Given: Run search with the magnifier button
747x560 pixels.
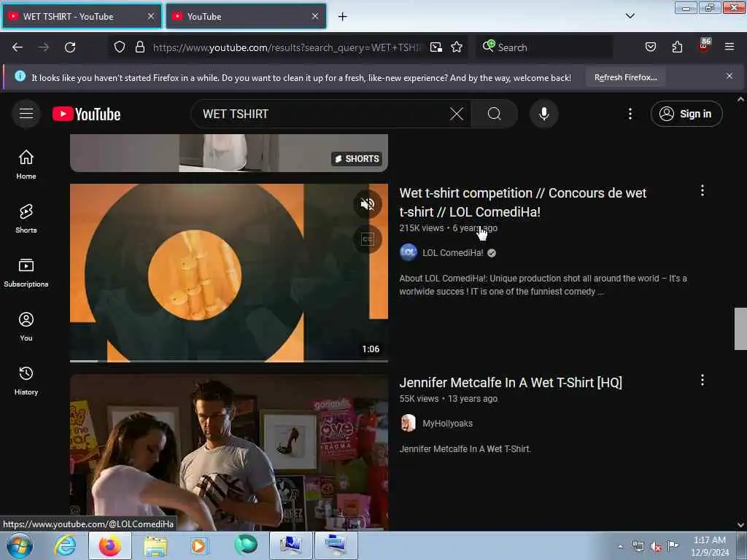Looking at the screenshot, I should tap(494, 114).
